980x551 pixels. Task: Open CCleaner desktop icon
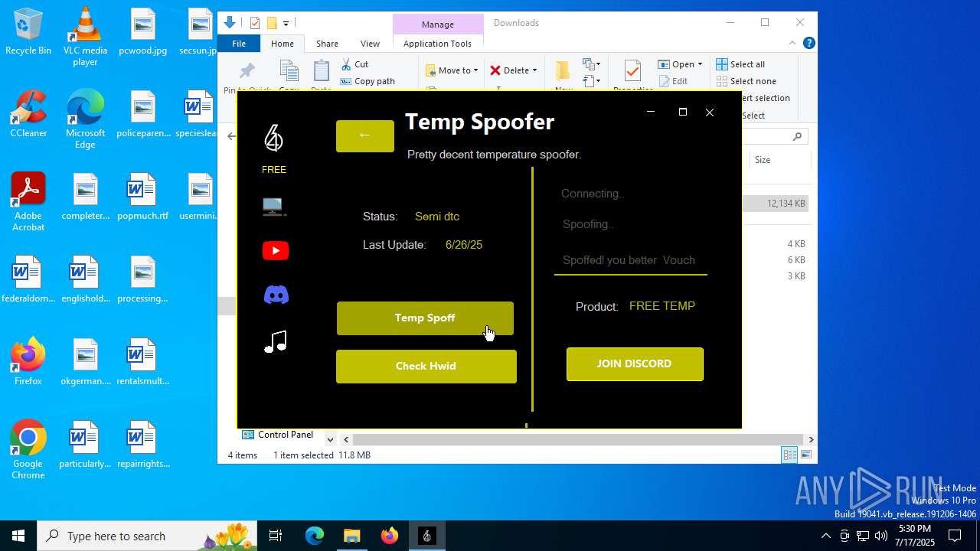[28, 114]
